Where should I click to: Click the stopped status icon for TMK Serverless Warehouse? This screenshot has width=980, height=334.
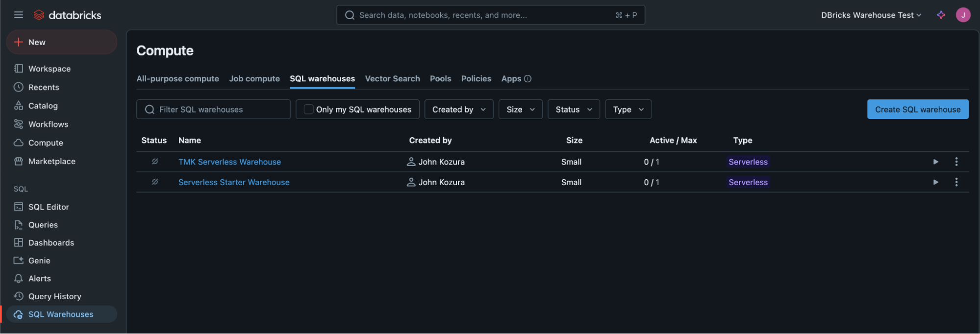coord(155,162)
